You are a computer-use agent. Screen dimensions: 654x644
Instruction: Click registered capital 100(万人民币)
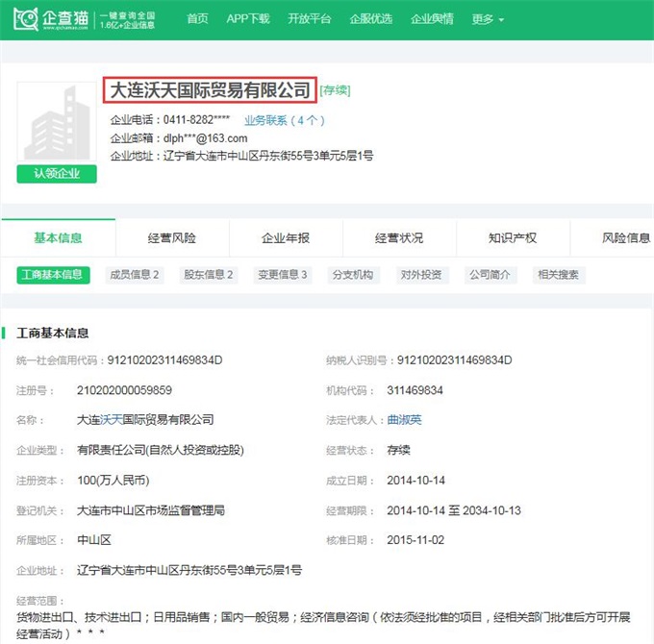[x=113, y=481]
